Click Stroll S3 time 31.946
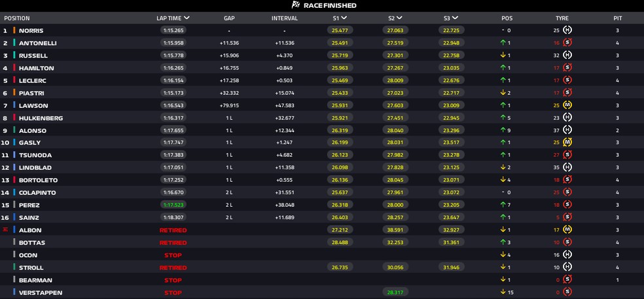 pos(451,268)
